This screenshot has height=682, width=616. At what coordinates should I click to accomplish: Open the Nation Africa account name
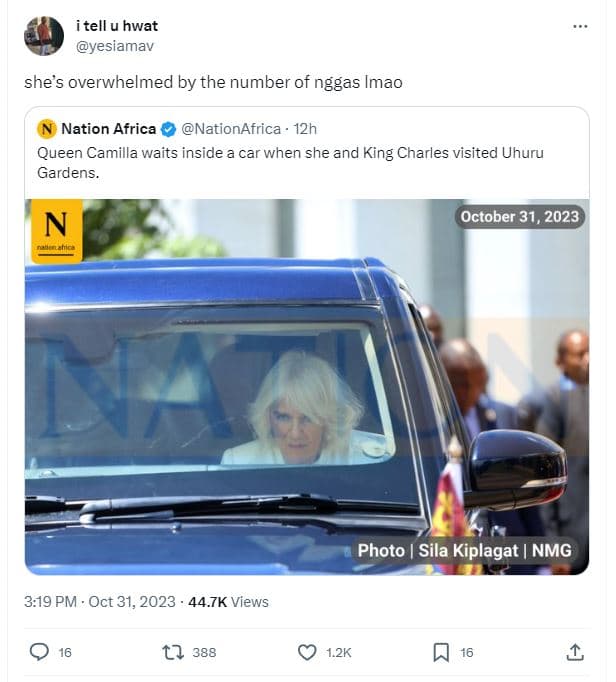pyautogui.click(x=108, y=129)
